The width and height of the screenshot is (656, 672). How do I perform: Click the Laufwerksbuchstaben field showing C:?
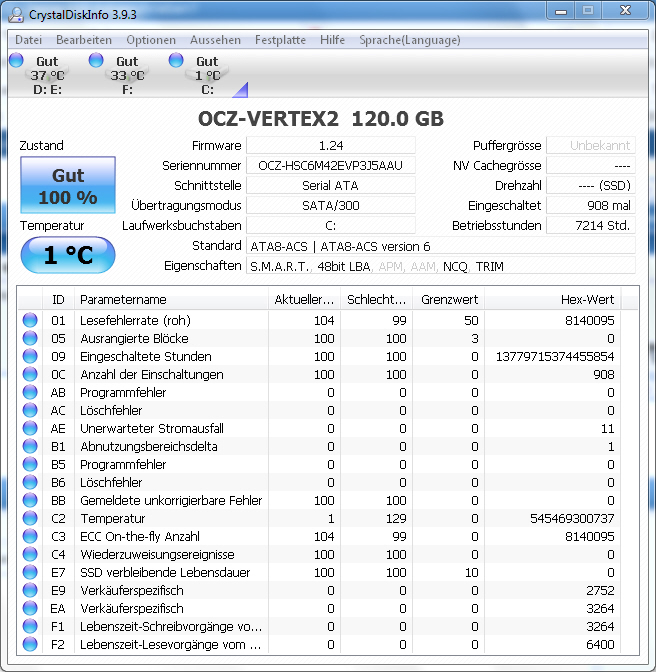coord(331,225)
